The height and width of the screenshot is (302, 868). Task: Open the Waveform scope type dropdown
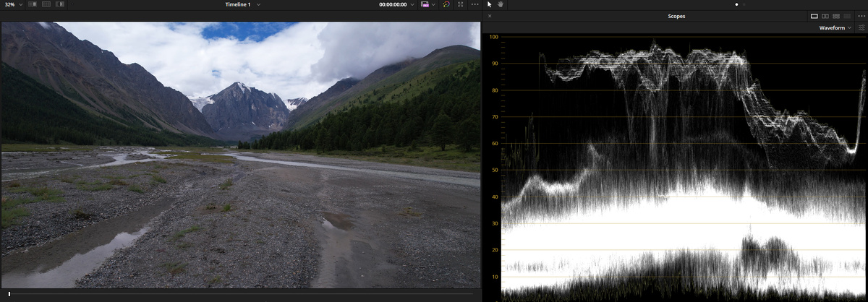point(835,27)
